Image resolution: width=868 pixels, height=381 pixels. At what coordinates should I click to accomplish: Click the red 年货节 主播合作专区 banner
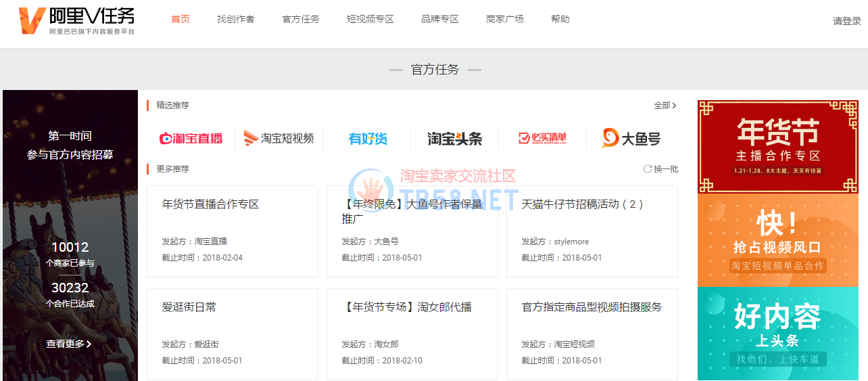point(777,146)
